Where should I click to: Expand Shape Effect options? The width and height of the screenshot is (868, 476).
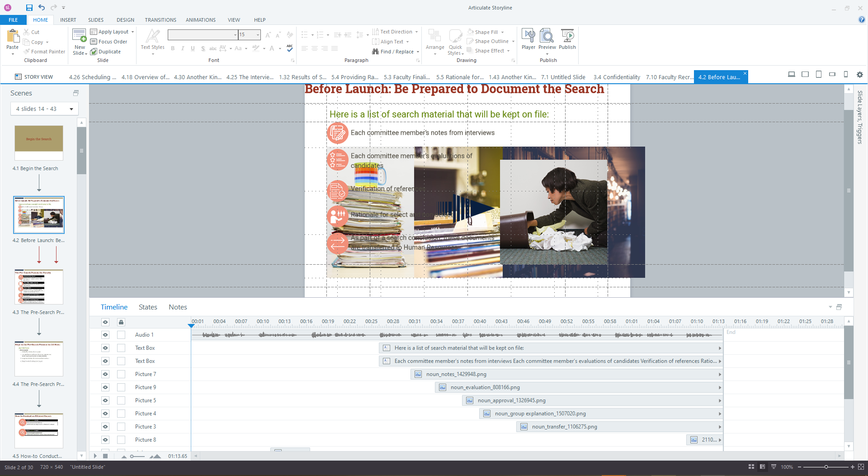click(x=508, y=51)
